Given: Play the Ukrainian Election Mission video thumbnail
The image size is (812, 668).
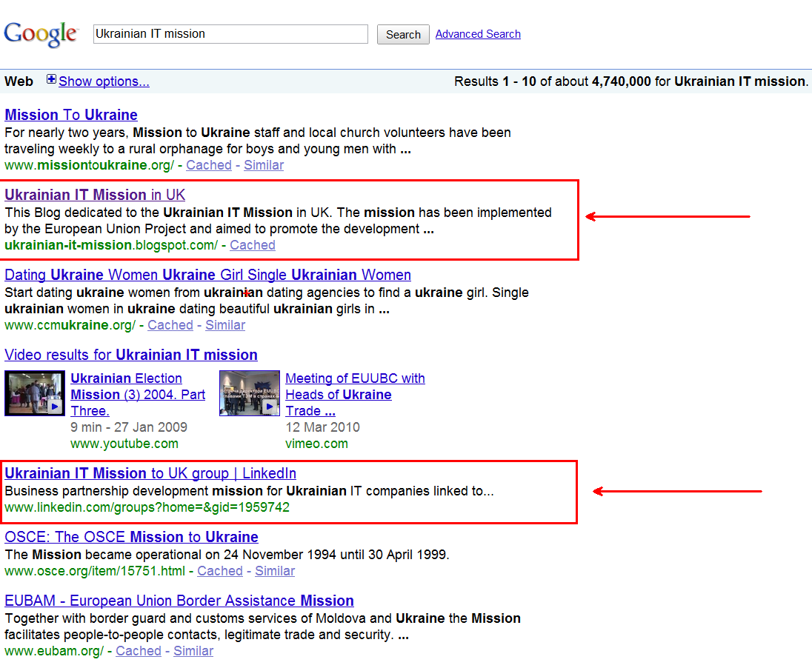Looking at the screenshot, I should tap(35, 393).
